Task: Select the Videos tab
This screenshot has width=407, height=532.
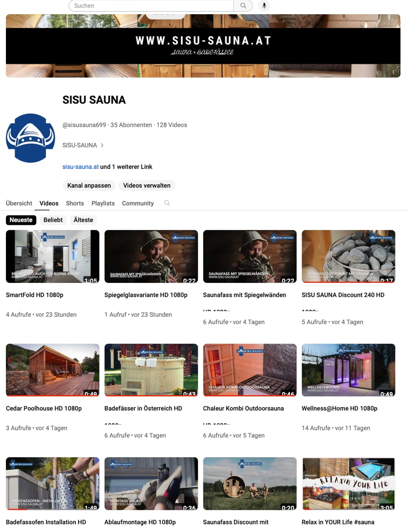Action: click(49, 203)
